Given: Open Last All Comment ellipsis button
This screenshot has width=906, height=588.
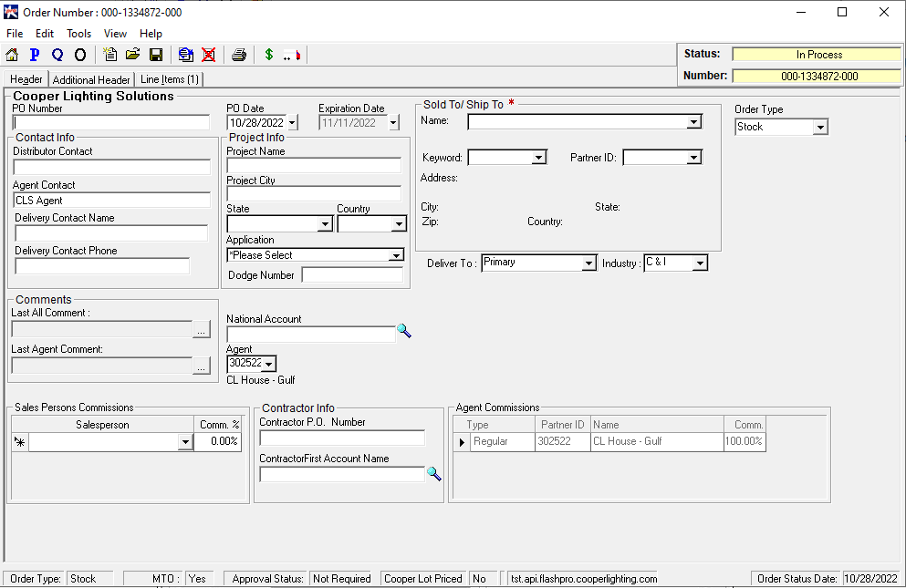Looking at the screenshot, I should pos(201,330).
